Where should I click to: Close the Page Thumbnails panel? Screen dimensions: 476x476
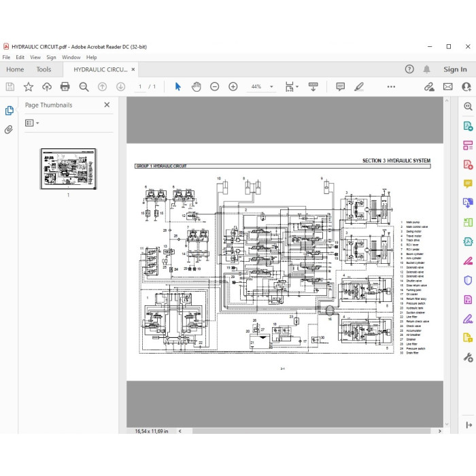click(107, 105)
